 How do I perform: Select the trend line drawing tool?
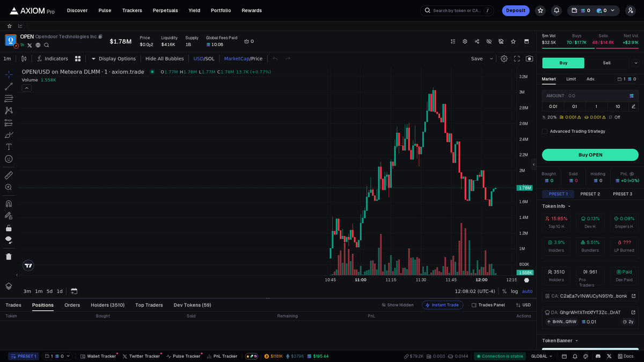point(9,86)
